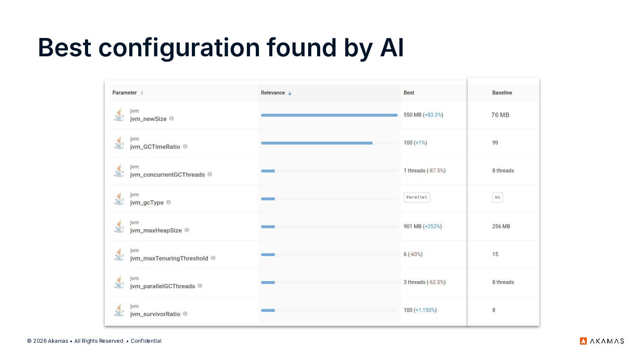This screenshot has height=362, width=644.
Task: Click the Java icon in jvm_gcType row
Action: [119, 198]
